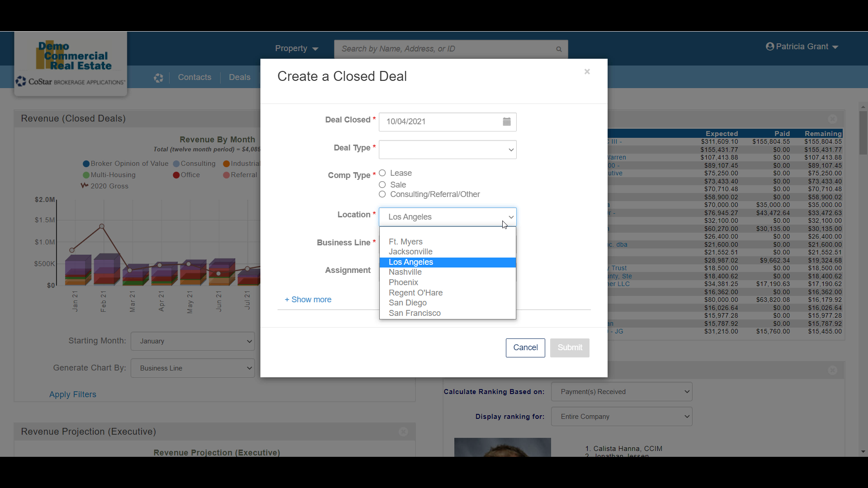Close the Create a Closed Deal dialog
The width and height of the screenshot is (868, 488).
coord(587,71)
